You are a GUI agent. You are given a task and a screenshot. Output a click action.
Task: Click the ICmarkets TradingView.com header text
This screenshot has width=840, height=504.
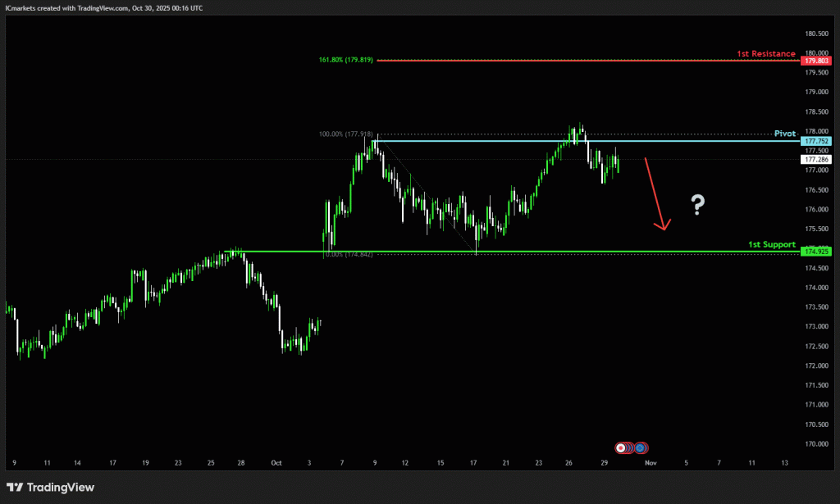103,7
